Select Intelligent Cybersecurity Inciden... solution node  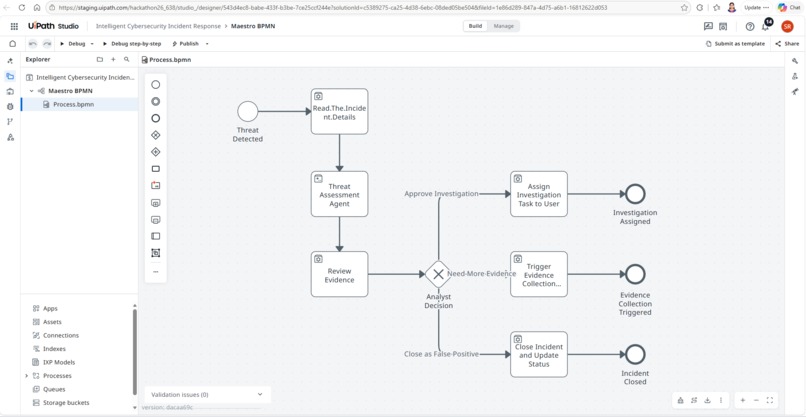[80, 78]
